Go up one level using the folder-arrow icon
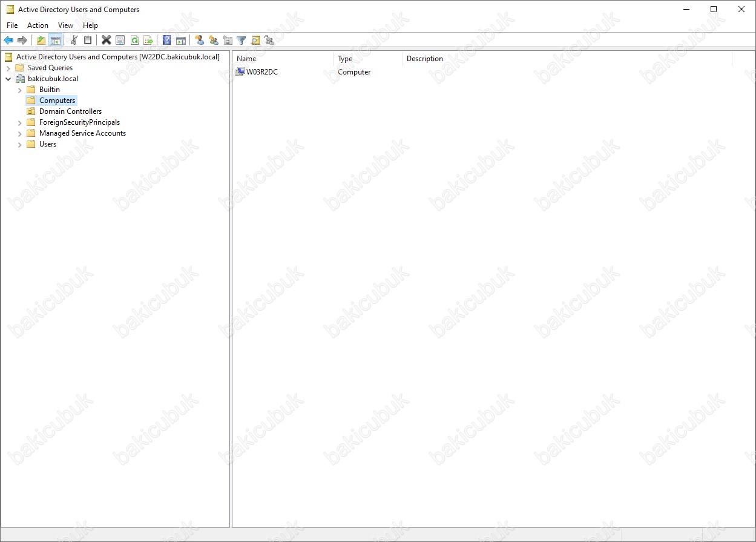 41,40
